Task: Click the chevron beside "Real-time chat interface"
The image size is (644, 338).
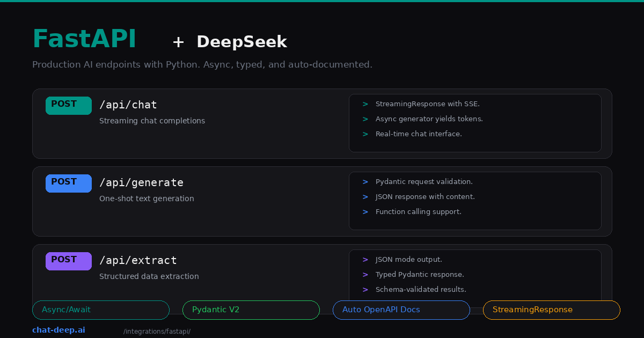Action: coord(365,134)
